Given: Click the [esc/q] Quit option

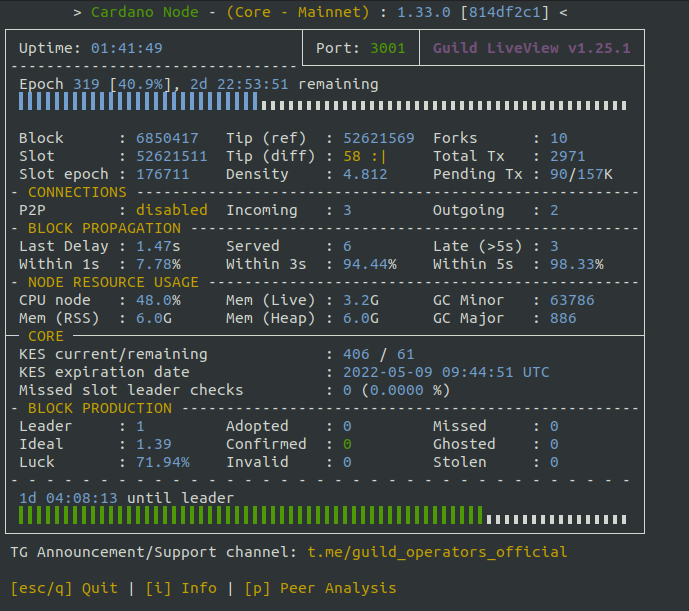Looking at the screenshot, I should coord(64,588).
